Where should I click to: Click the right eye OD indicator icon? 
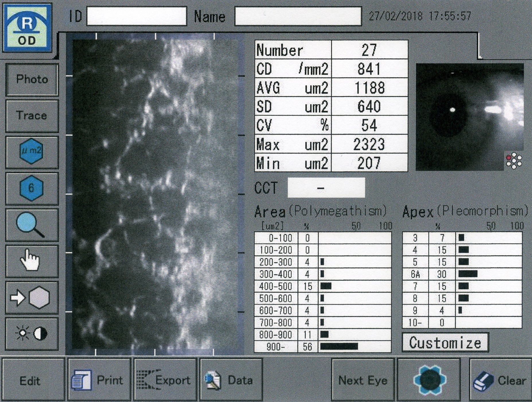27,28
